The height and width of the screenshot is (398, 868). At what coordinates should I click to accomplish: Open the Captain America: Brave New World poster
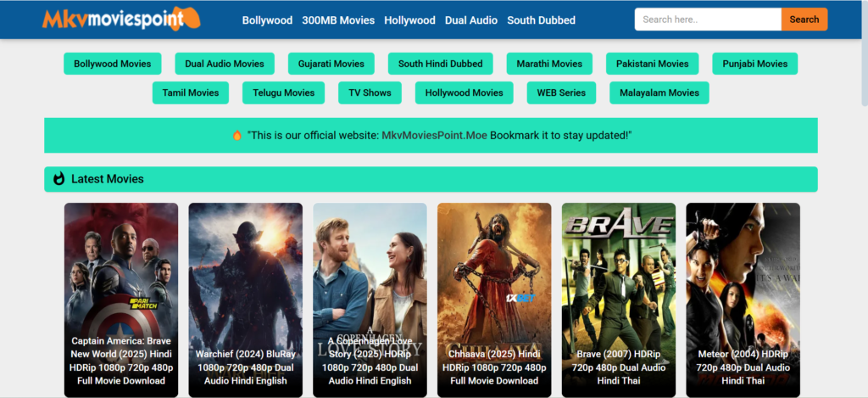121,300
